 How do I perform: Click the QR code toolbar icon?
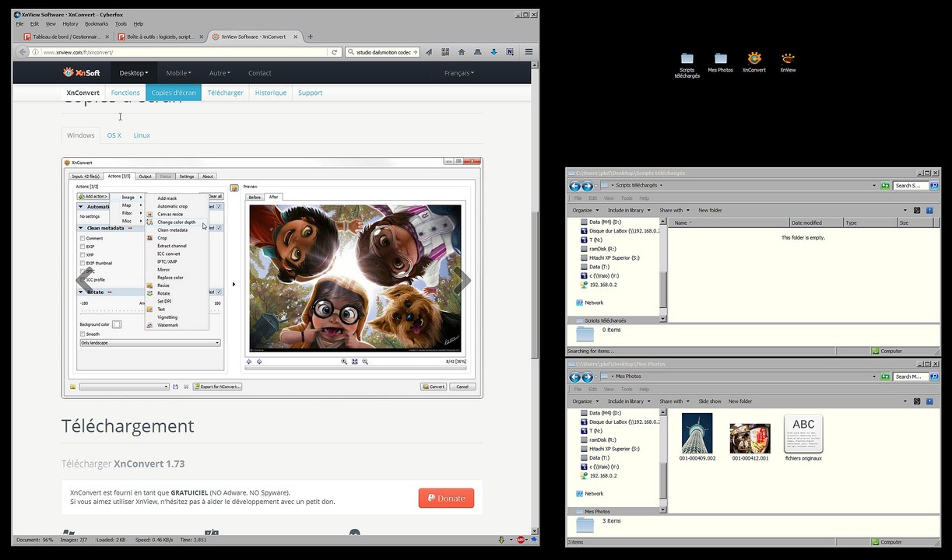tap(444, 52)
